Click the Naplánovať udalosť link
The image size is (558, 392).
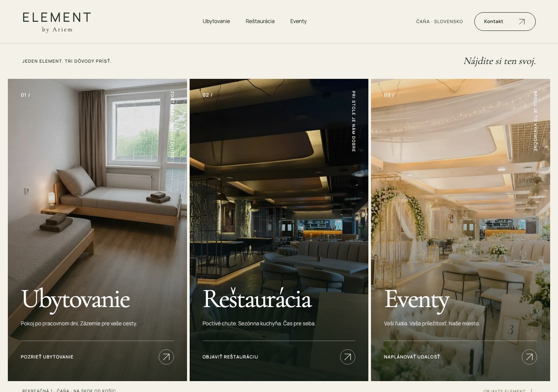pyautogui.click(x=412, y=357)
